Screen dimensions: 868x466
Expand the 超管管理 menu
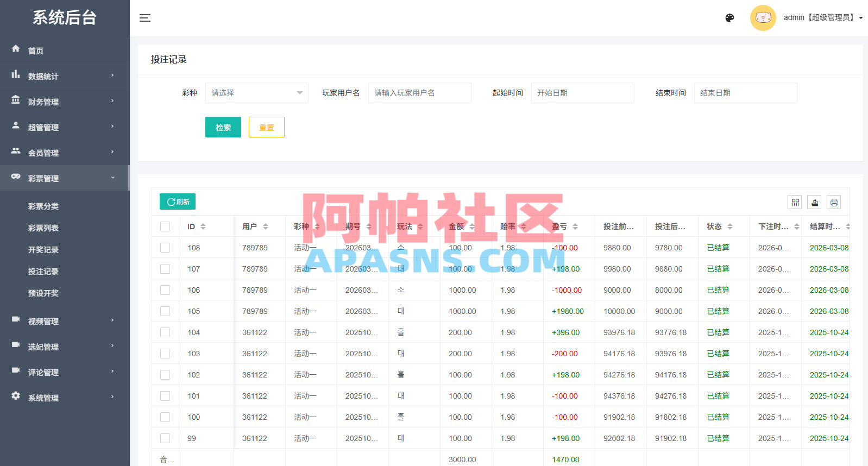click(x=65, y=127)
